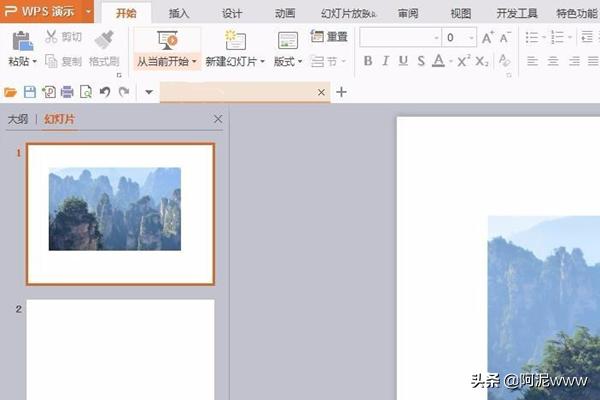This screenshot has width=600, height=400.
Task: Switch to the 特色功能 ribbon tab
Action: 577,14
